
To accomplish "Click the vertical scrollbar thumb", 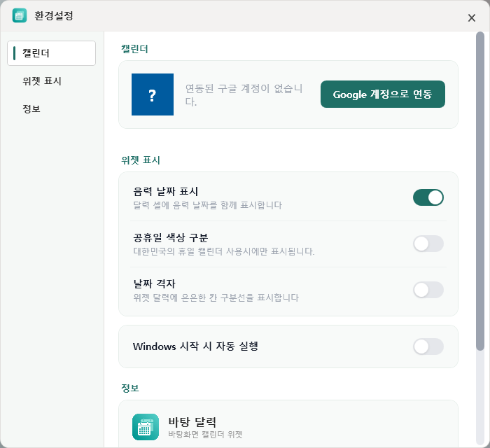I will (x=479, y=191).
